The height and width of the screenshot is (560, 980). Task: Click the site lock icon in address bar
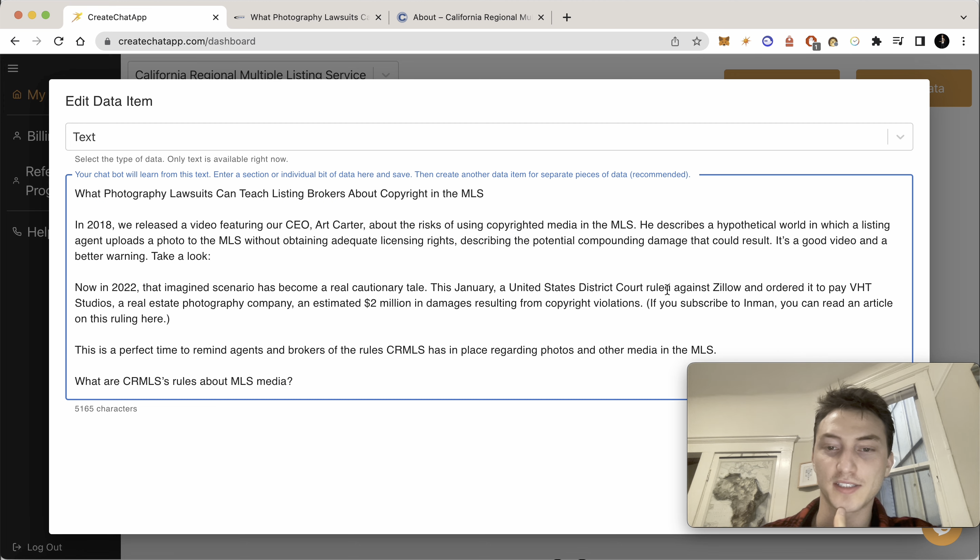pyautogui.click(x=108, y=41)
